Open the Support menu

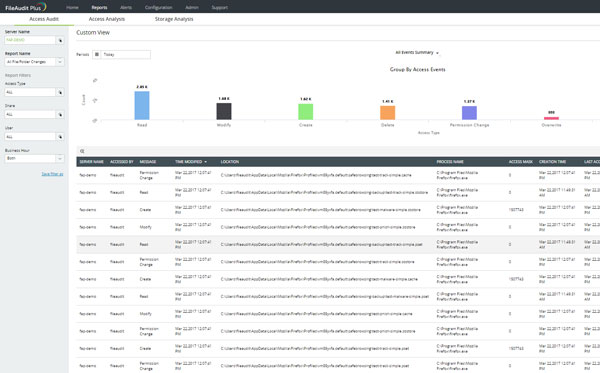(220, 7)
